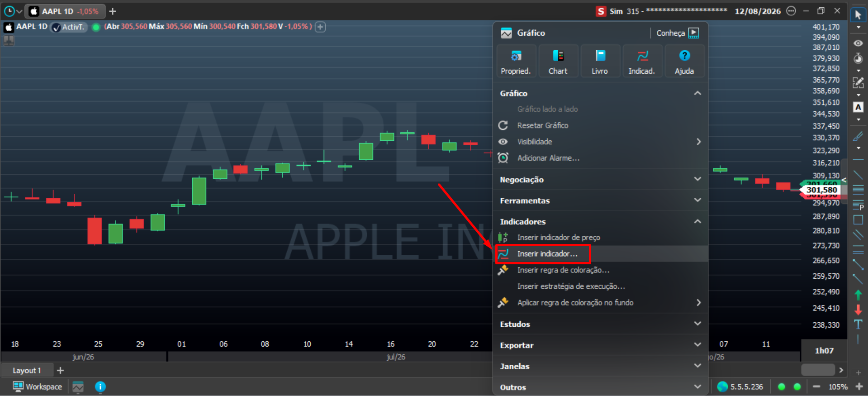Select the text T annotation tool

click(858, 324)
